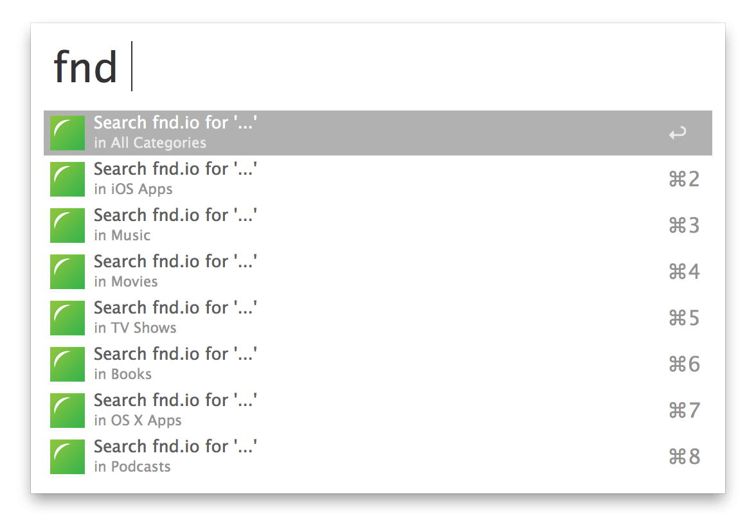Focus the search field containing 'fnd'

pyautogui.click(x=378, y=67)
